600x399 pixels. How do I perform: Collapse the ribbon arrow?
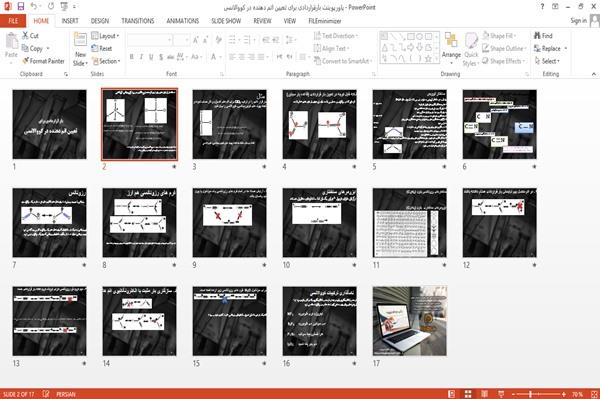point(593,74)
